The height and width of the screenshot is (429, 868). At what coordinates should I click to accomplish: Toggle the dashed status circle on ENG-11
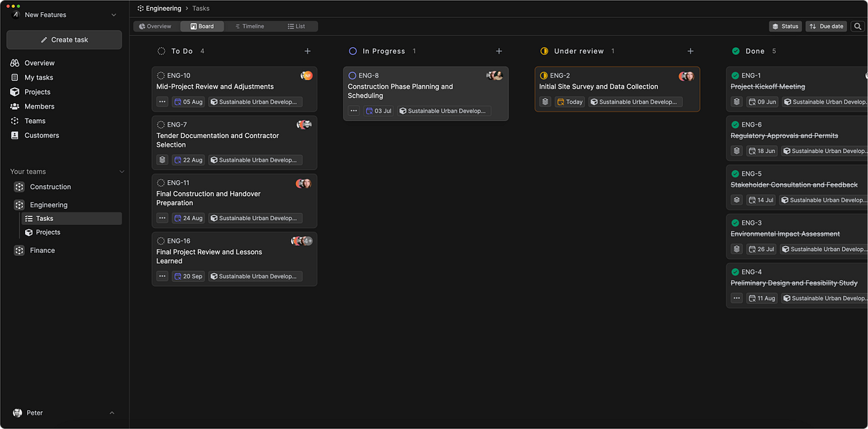161,183
